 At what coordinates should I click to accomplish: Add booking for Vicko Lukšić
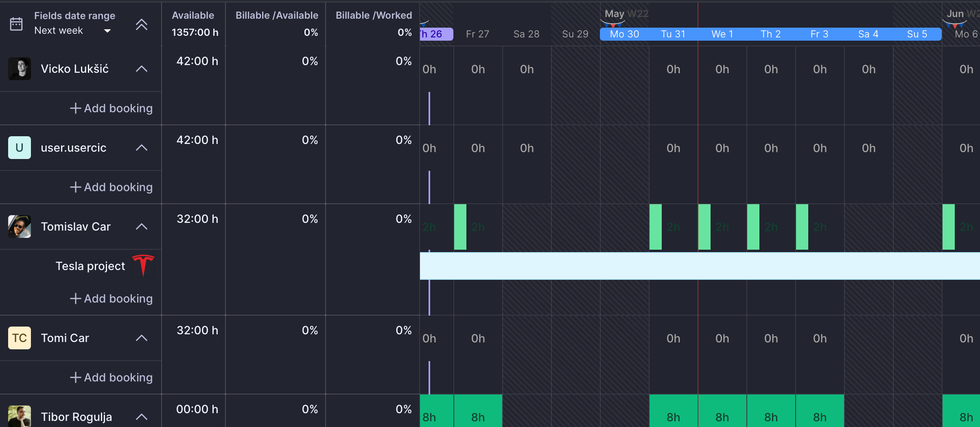(111, 108)
